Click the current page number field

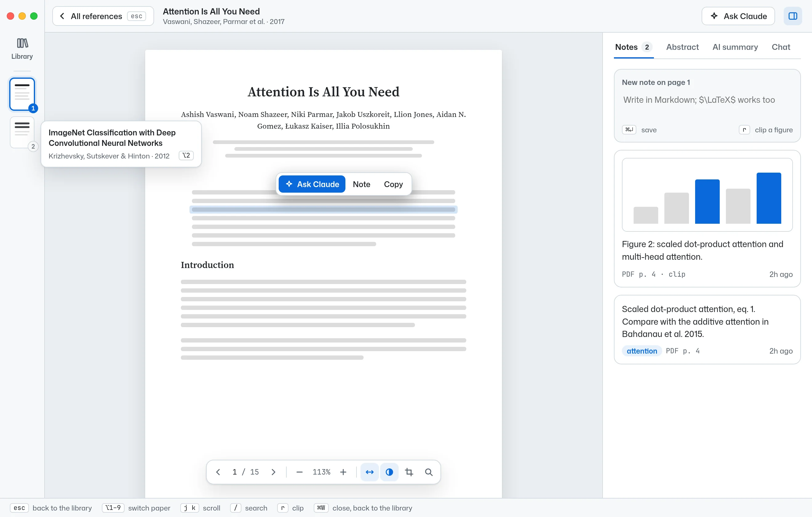(234, 472)
